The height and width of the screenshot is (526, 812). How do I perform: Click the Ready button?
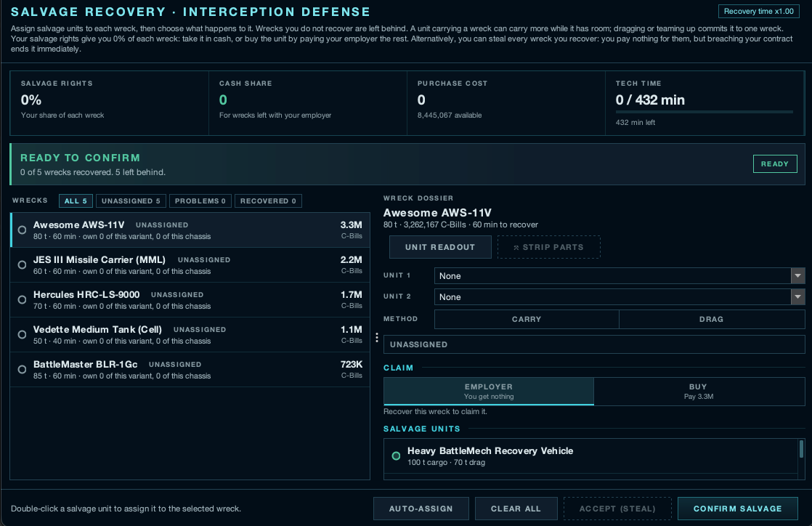775,163
